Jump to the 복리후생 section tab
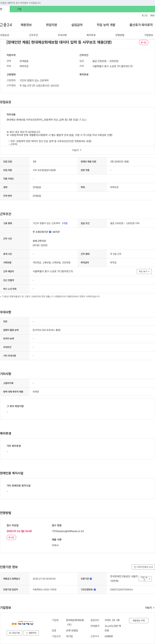Image resolution: width=155 pixels, height=644 pixels. click(x=91, y=35)
